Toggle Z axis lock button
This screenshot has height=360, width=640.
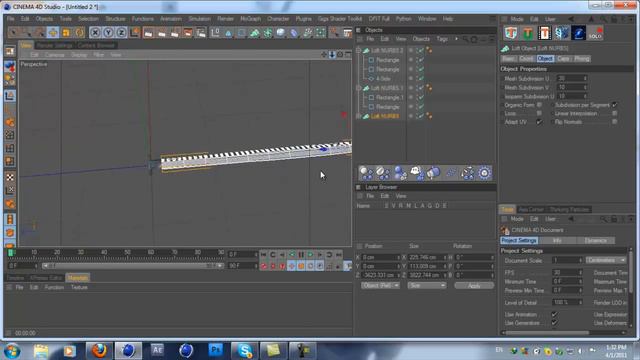[x=121, y=33]
